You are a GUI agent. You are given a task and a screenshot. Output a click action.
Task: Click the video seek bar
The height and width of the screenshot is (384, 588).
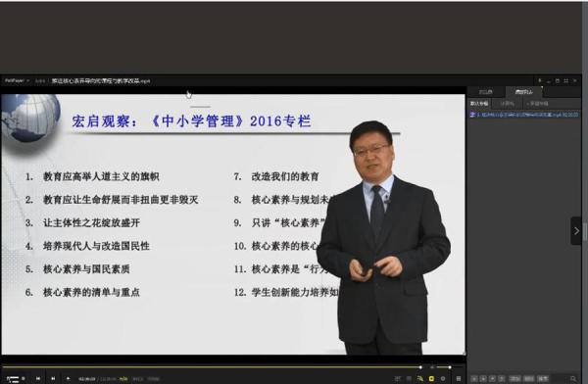pos(212,367)
